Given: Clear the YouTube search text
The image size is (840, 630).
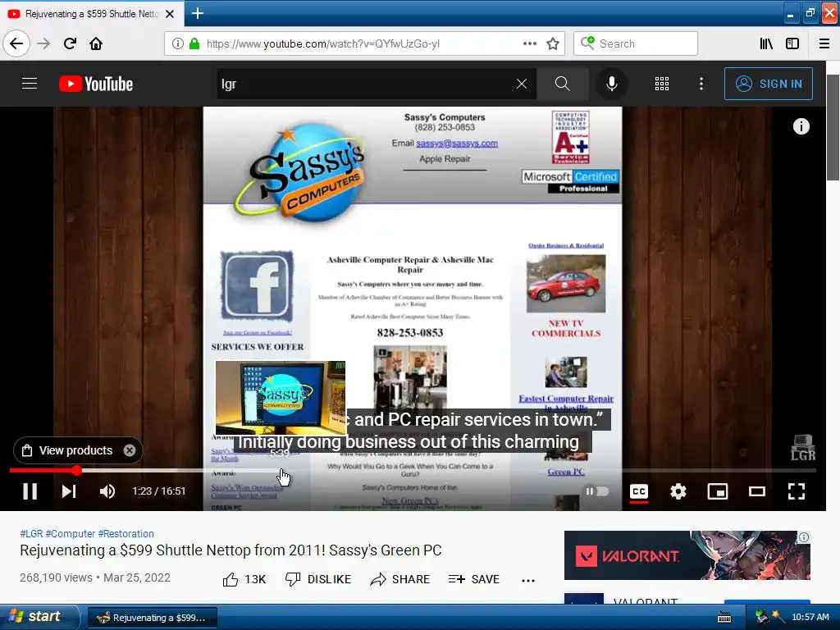Looking at the screenshot, I should (522, 84).
